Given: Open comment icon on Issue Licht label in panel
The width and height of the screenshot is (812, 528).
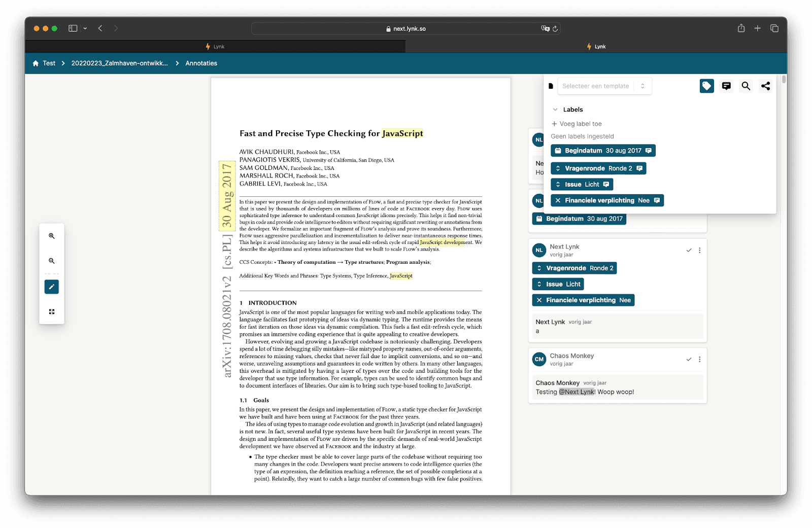Looking at the screenshot, I should pos(606,184).
